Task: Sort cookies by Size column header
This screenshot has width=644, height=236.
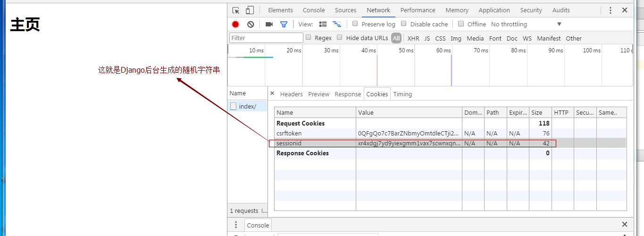Action: click(540, 112)
